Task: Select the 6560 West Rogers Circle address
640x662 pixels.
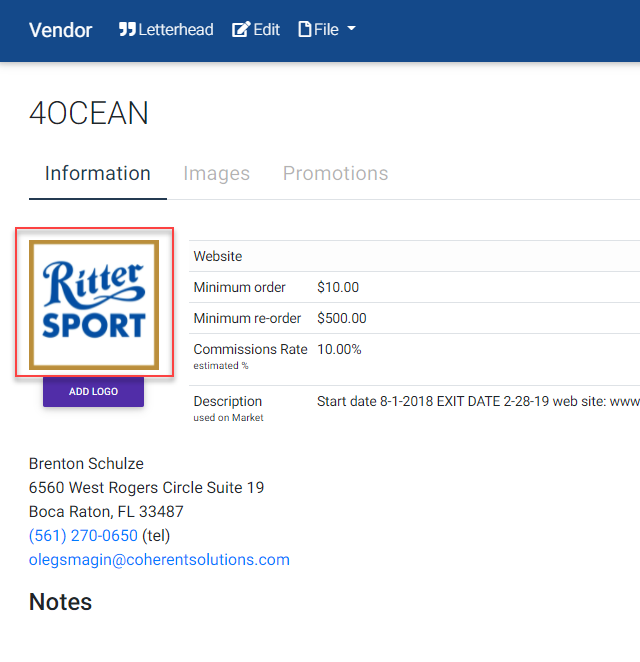Action: [x=146, y=488]
